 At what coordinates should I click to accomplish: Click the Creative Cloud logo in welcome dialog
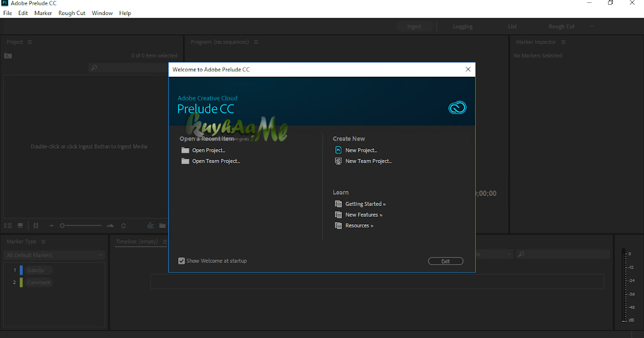pyautogui.click(x=457, y=107)
